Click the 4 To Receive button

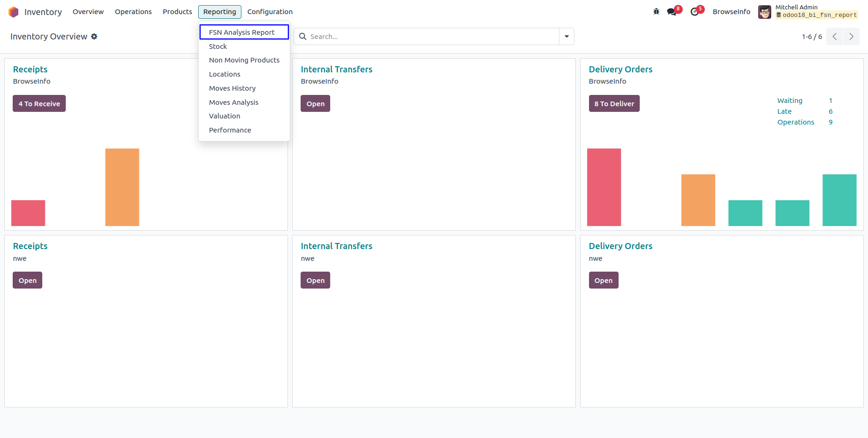coord(39,104)
